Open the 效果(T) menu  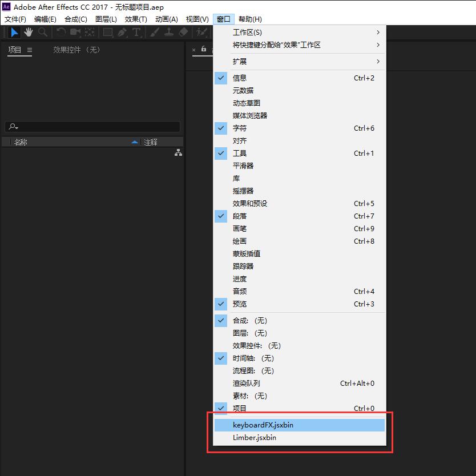(x=136, y=19)
